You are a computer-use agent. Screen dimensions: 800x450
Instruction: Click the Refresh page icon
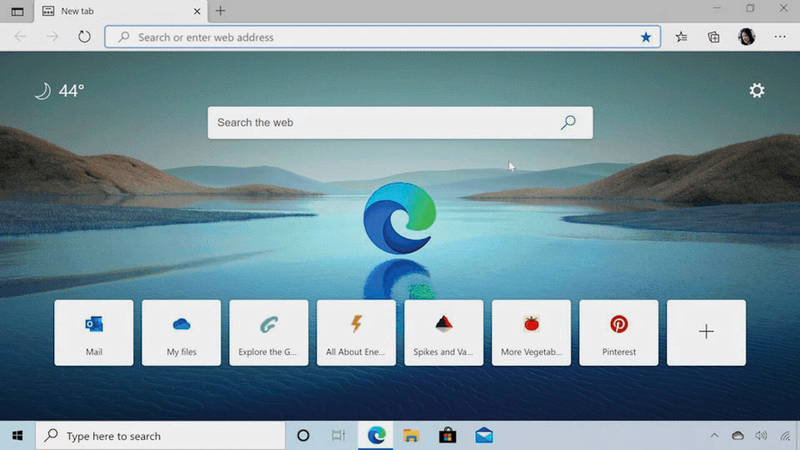84,37
